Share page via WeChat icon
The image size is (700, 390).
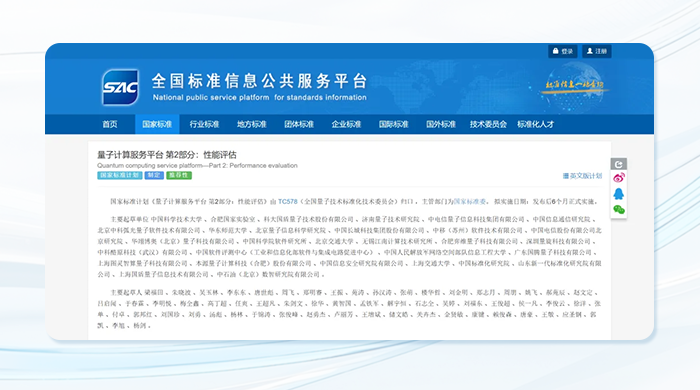click(x=619, y=210)
